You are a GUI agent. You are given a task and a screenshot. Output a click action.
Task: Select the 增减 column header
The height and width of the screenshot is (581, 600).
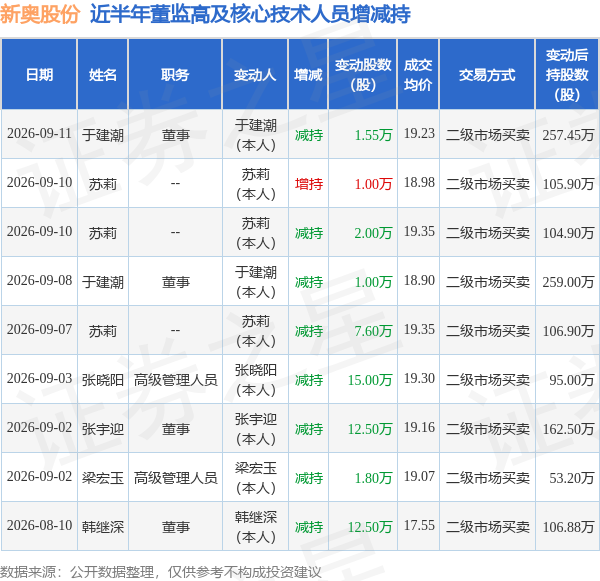pos(308,75)
